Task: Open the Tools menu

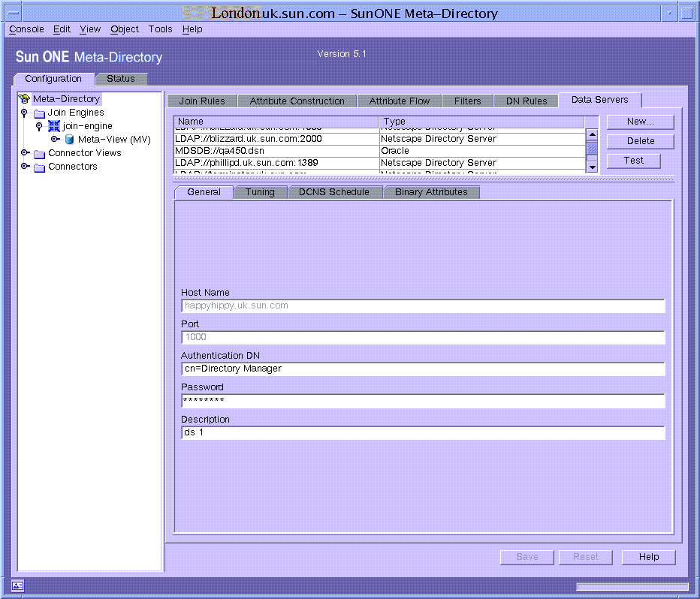Action: pos(160,29)
